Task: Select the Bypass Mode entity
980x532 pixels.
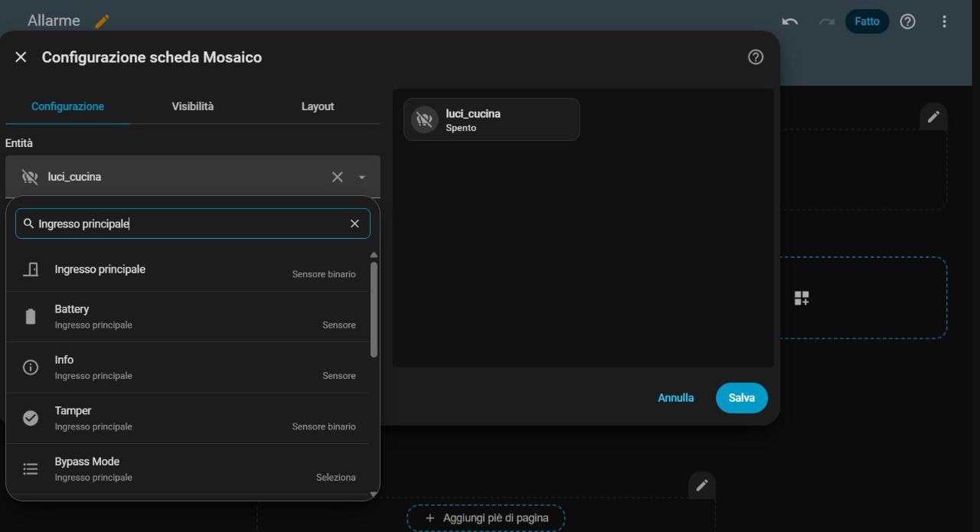Action: 188,468
